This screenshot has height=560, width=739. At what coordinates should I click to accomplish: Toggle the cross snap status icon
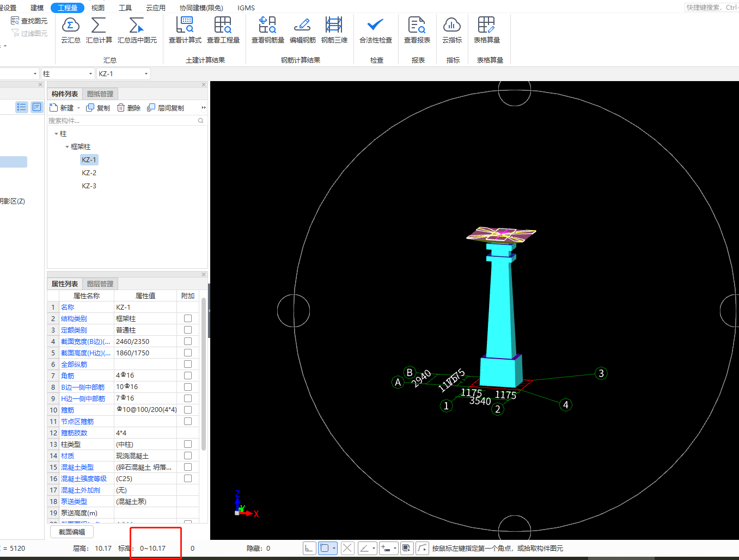[x=347, y=548]
